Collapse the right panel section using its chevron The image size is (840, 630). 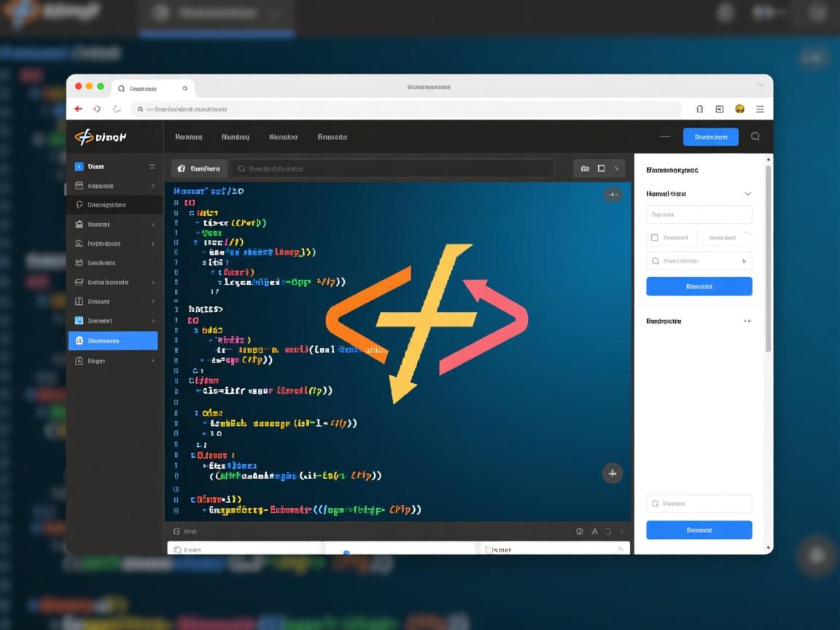[x=747, y=194]
